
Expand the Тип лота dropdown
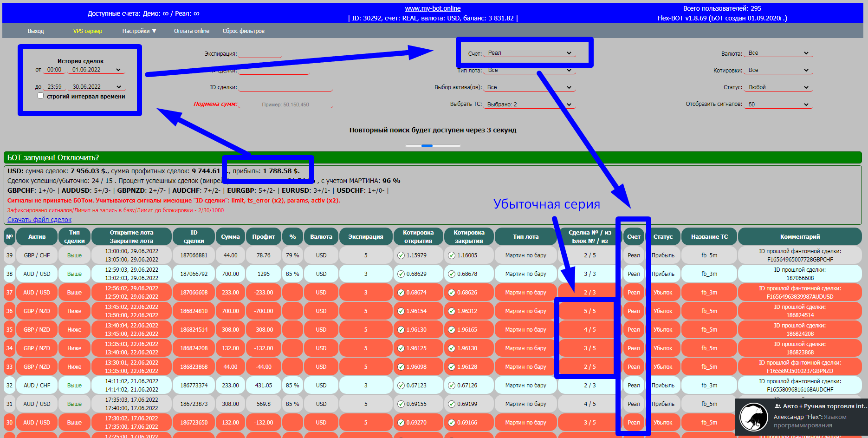(530, 70)
